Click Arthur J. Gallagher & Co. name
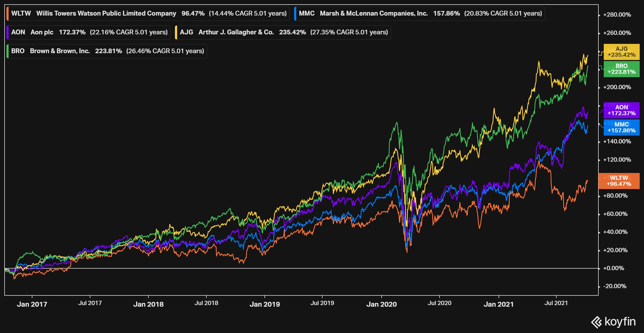Viewport: 644px width, 333px height. pos(236,32)
